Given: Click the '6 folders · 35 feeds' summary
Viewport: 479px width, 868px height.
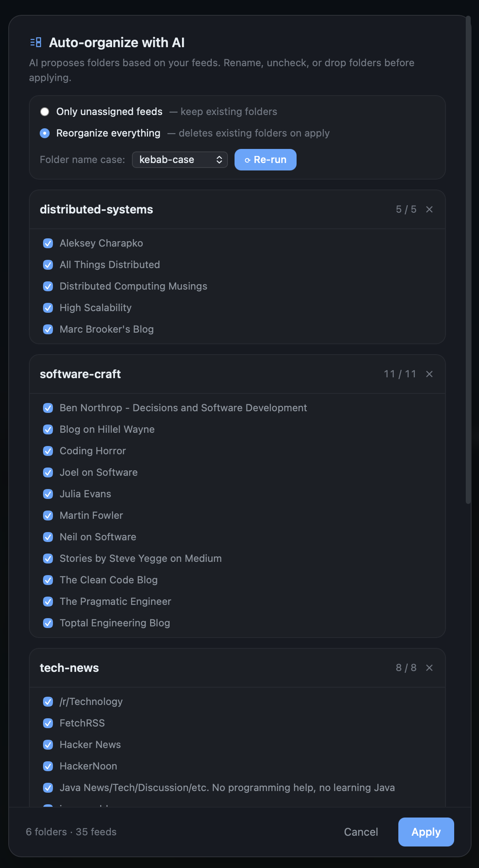Looking at the screenshot, I should [x=71, y=832].
